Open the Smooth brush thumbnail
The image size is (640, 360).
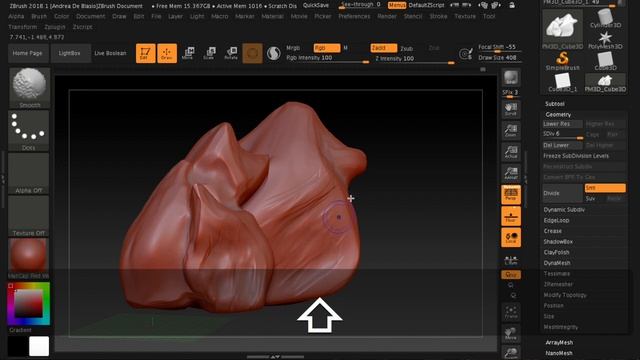[29, 88]
